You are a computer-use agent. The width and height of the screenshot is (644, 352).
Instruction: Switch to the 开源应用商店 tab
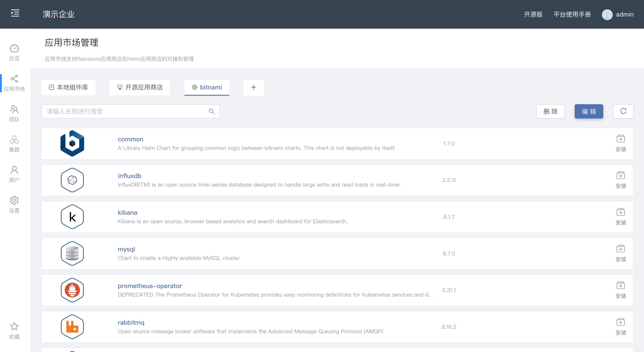[140, 87]
